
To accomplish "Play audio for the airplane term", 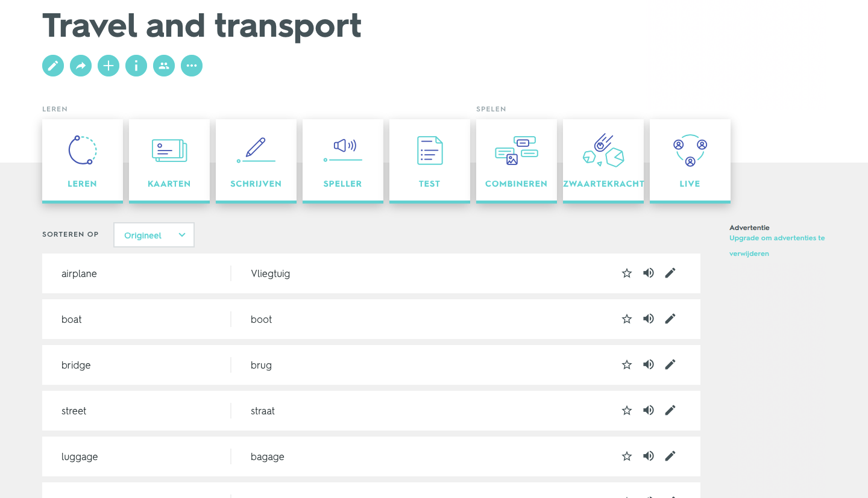I will coord(649,273).
